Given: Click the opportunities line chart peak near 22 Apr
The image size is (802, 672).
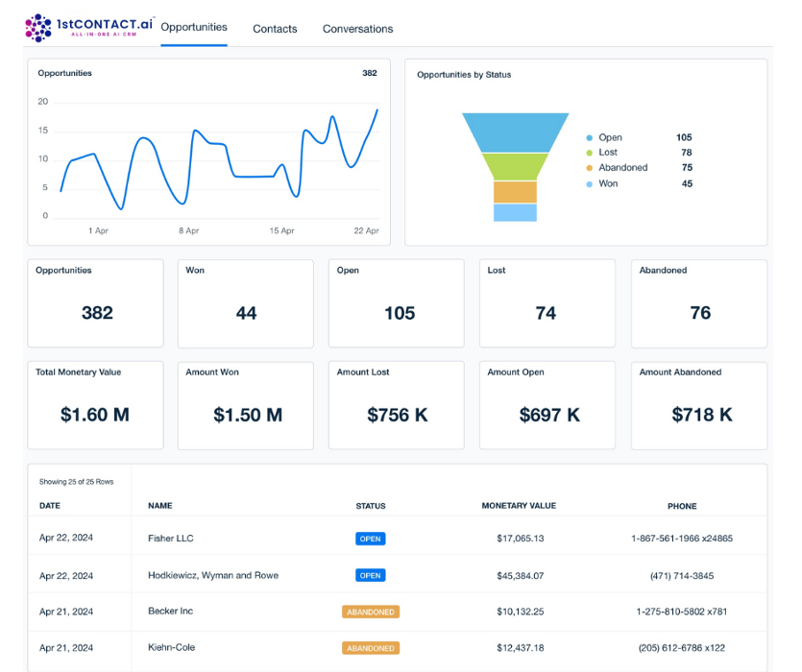Looking at the screenshot, I should [377, 109].
